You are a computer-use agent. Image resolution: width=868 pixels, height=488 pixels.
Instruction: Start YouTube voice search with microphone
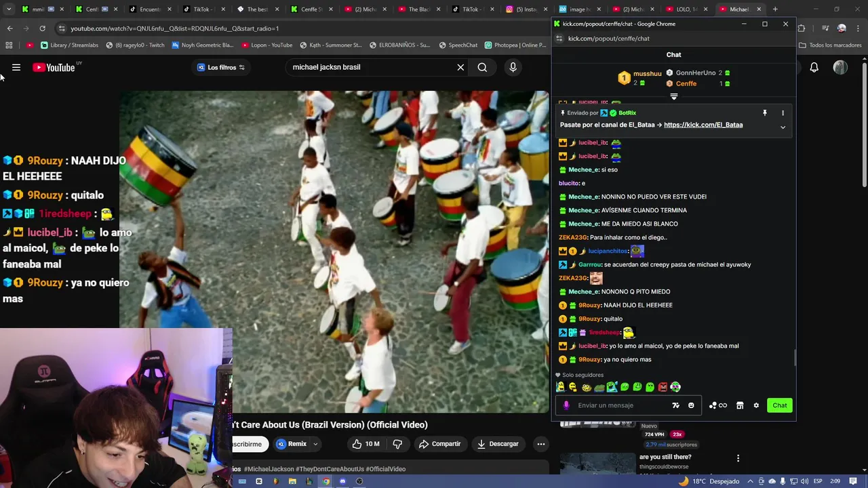513,67
